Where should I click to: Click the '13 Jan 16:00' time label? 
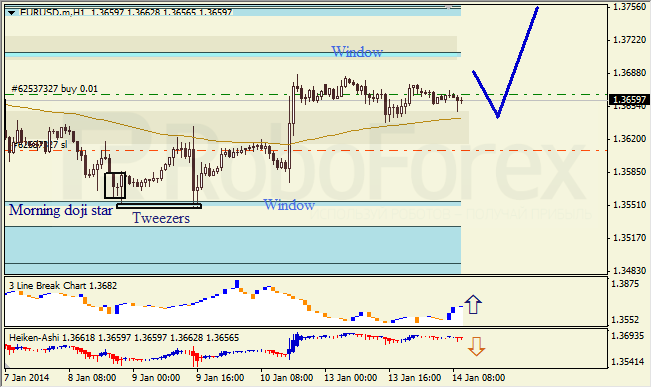415,378
